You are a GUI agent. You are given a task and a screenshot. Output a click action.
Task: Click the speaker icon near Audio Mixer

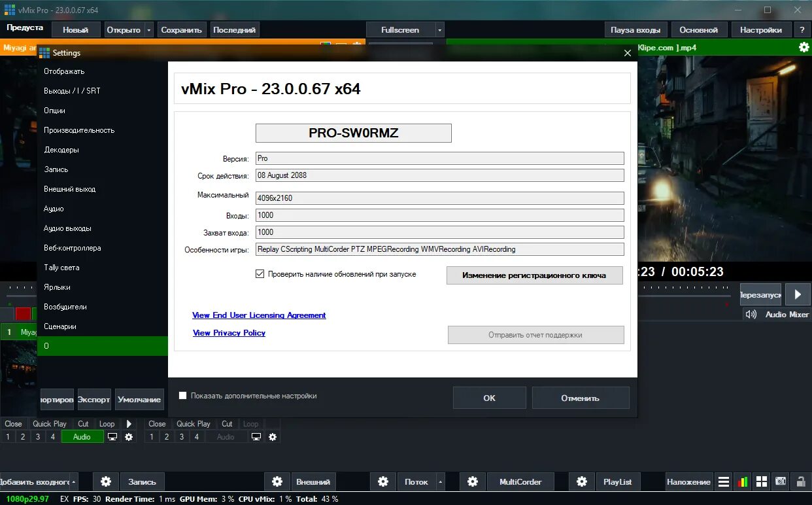point(751,314)
